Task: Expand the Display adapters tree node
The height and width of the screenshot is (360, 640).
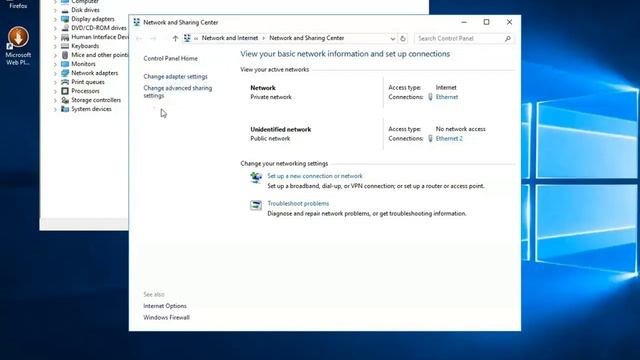Action: coord(55,19)
